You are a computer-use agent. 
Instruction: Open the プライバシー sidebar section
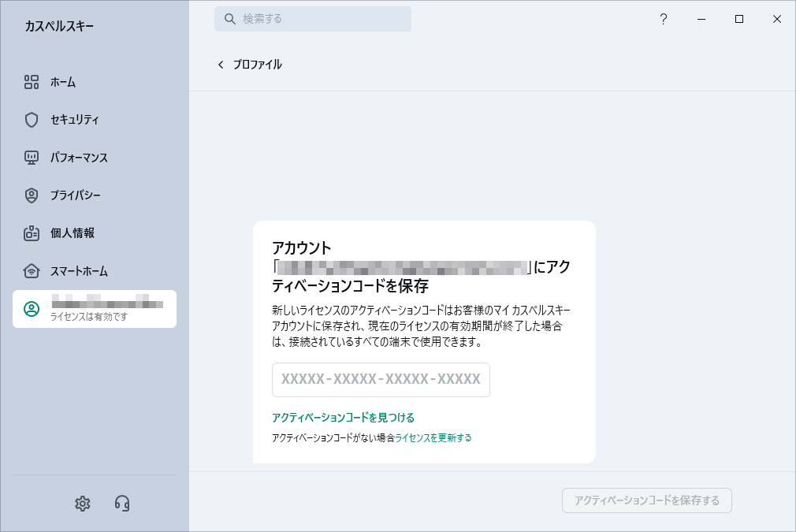[x=62, y=195]
